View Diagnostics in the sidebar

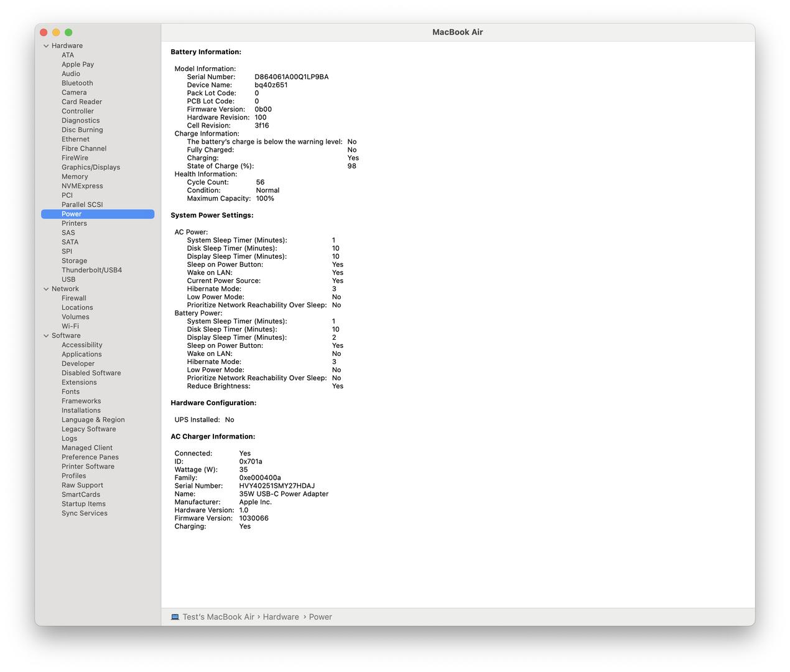(80, 121)
